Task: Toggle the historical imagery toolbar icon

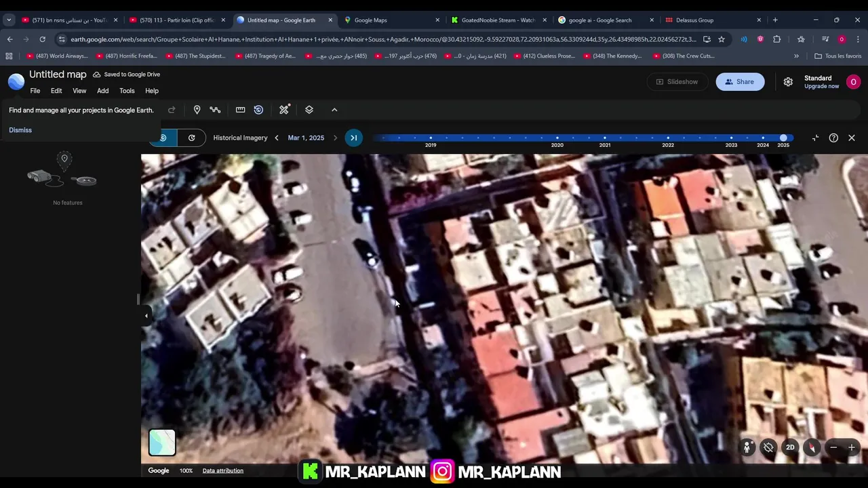Action: click(258, 110)
